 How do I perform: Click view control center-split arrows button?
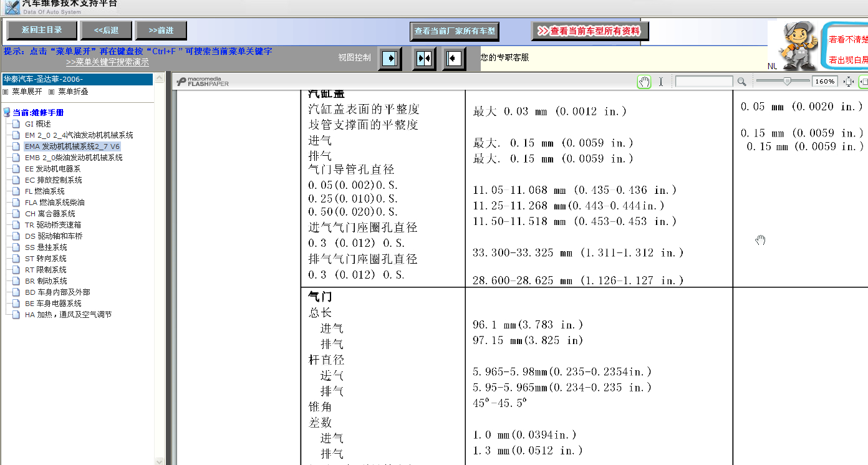[424, 59]
